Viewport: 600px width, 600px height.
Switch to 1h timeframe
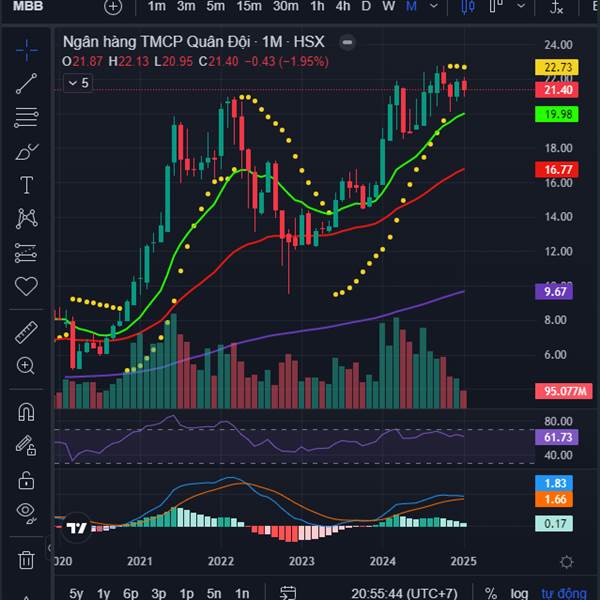(x=317, y=6)
